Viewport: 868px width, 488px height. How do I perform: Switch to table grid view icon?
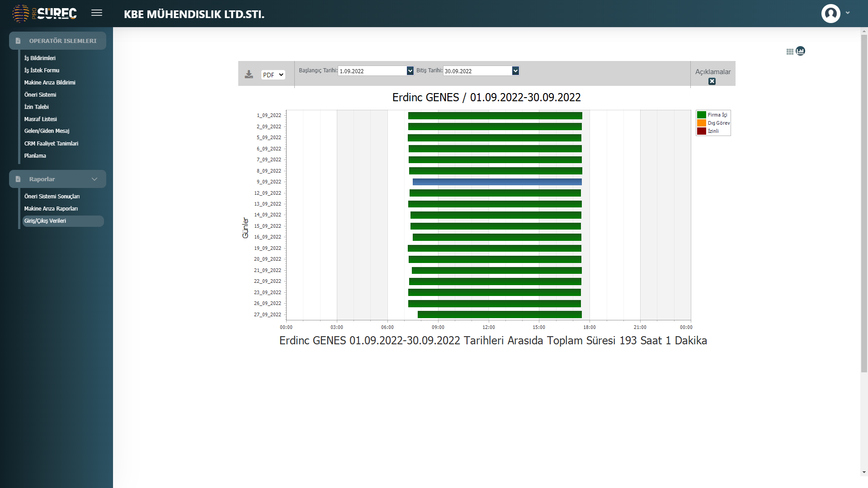790,52
